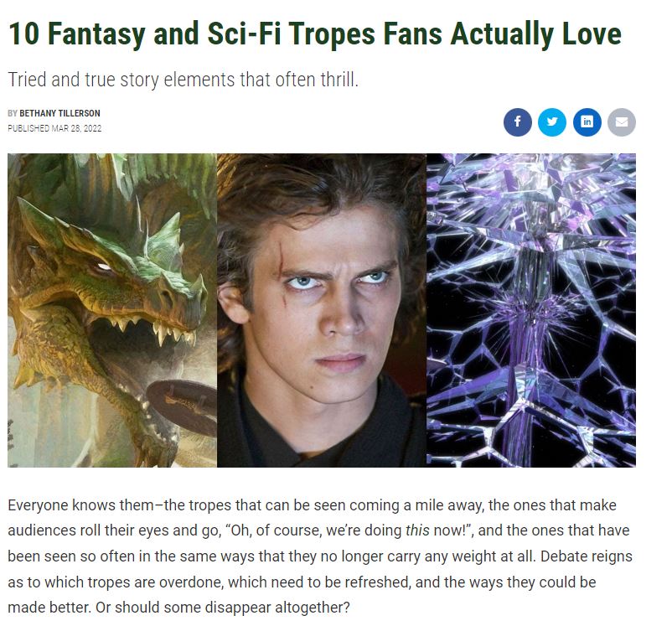Share the article on Twitter
Image resolution: width=672 pixels, height=626 pixels.
(552, 122)
